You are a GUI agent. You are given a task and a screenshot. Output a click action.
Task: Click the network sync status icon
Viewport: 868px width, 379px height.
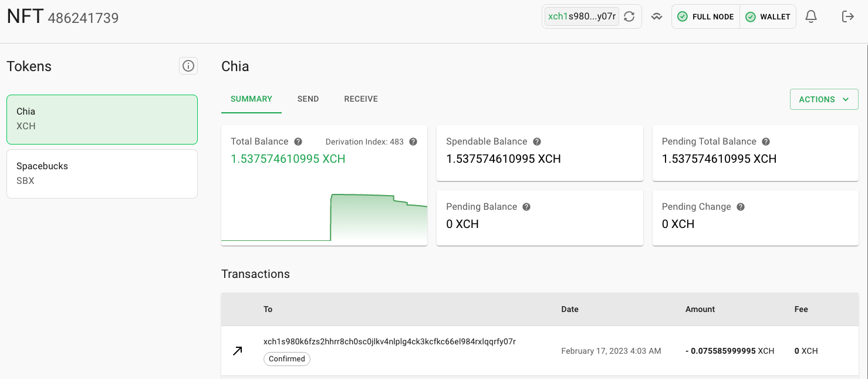pos(656,16)
